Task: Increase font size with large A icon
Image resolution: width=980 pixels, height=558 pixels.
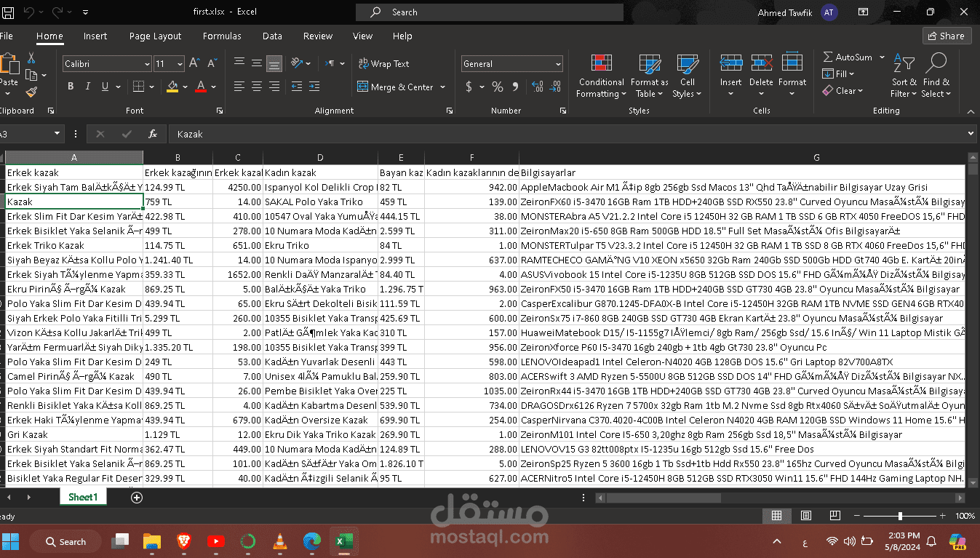Action: (x=194, y=64)
